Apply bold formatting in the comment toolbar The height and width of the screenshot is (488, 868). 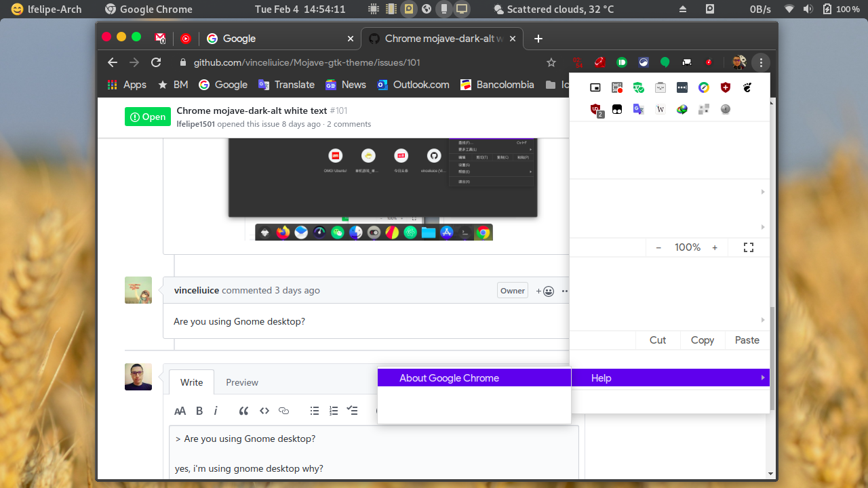199,411
